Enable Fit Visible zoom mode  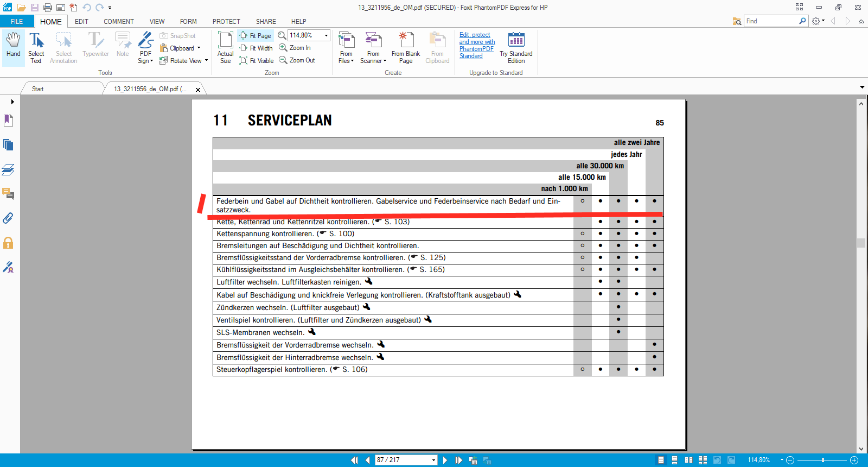pos(257,61)
